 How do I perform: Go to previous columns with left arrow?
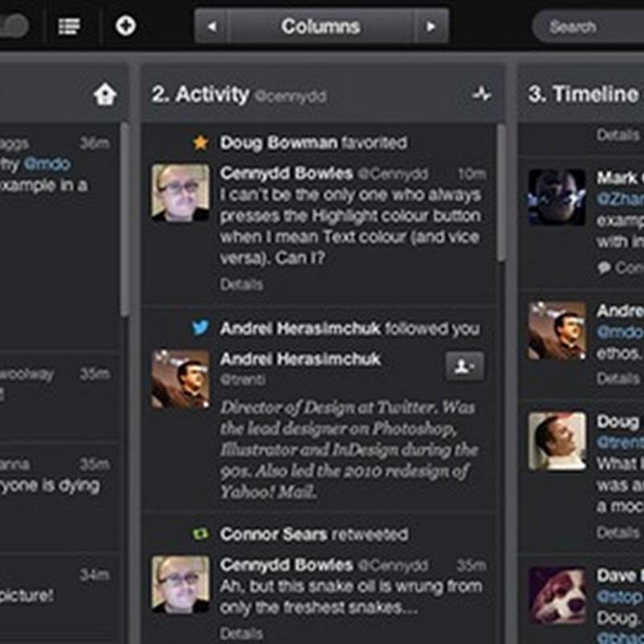(211, 27)
